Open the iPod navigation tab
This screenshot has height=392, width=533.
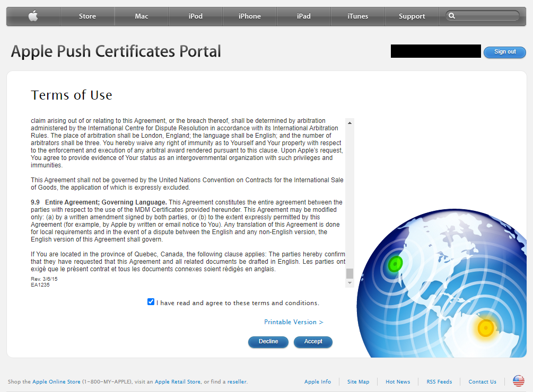[x=196, y=16]
